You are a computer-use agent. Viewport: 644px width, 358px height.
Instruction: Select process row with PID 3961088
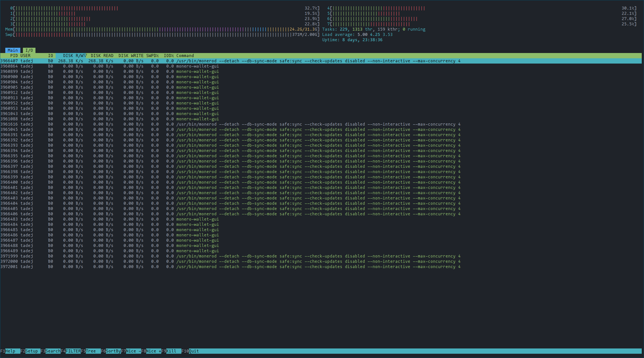pos(321,119)
